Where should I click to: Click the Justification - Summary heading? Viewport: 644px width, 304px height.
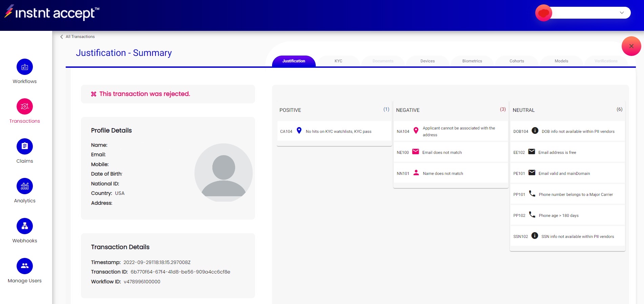pyautogui.click(x=124, y=53)
